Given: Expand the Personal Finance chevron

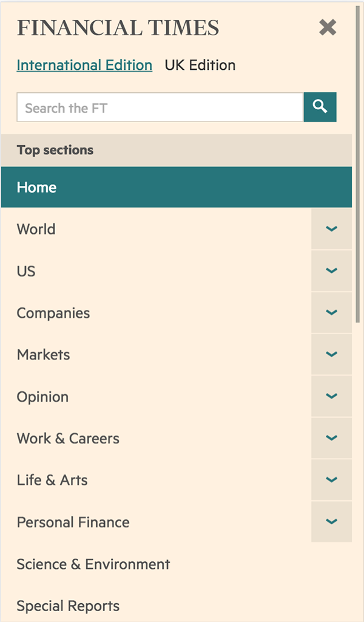Looking at the screenshot, I should (331, 521).
